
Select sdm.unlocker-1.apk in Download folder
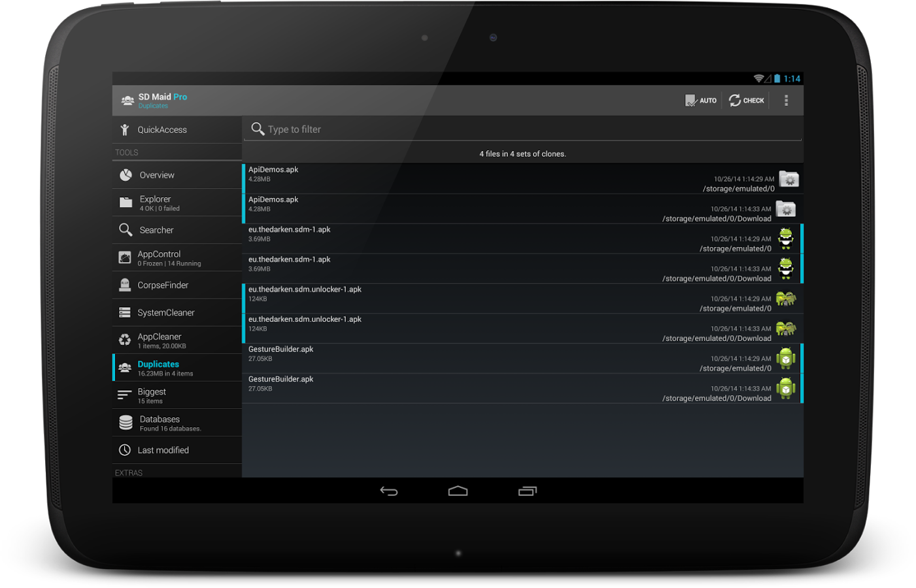tap(522, 329)
